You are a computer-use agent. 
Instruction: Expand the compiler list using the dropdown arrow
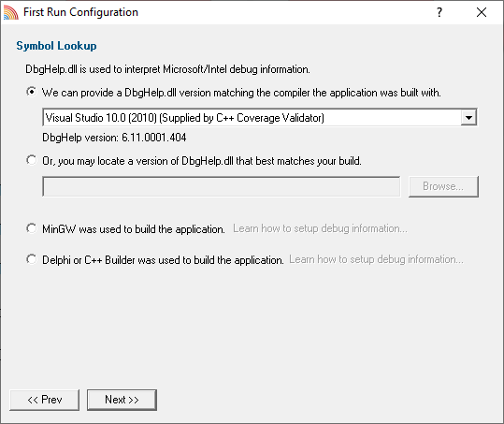[468, 117]
